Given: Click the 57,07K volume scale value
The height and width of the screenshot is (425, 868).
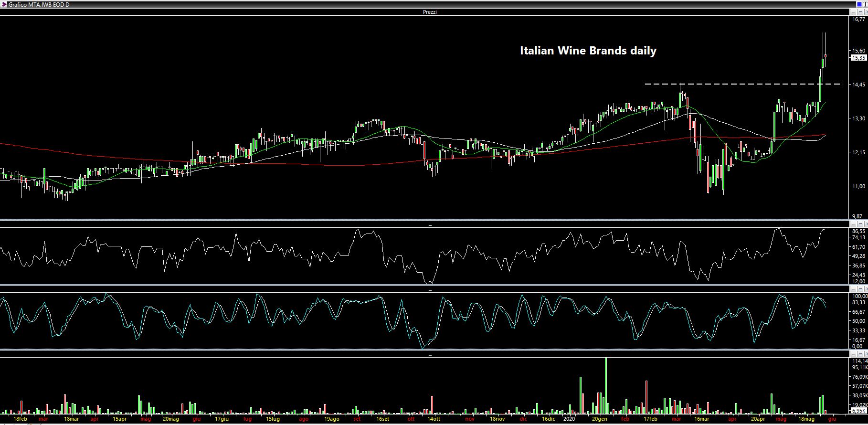Looking at the screenshot, I should pyautogui.click(x=860, y=386).
